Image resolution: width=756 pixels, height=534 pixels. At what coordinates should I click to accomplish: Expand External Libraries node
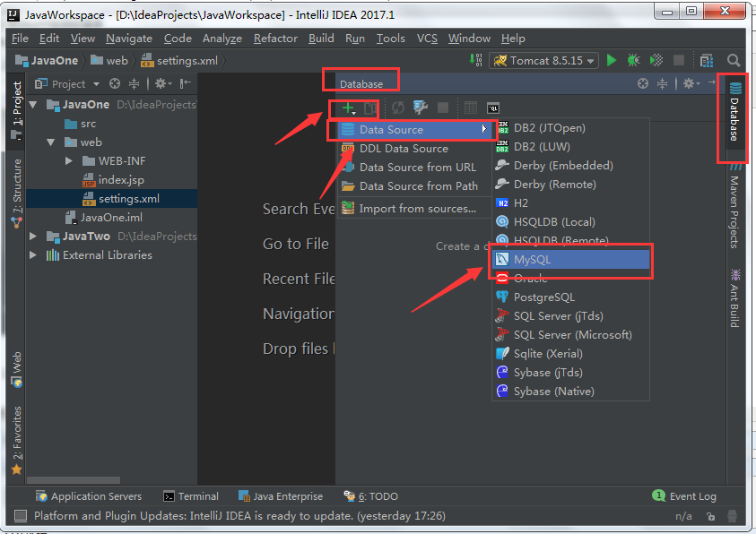[x=33, y=254]
